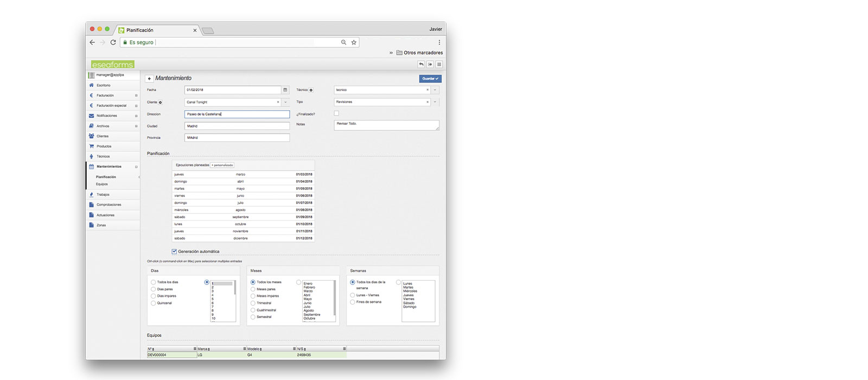Click the + personalizado button
Viewport: 868px width, 380px height.
point(222,165)
